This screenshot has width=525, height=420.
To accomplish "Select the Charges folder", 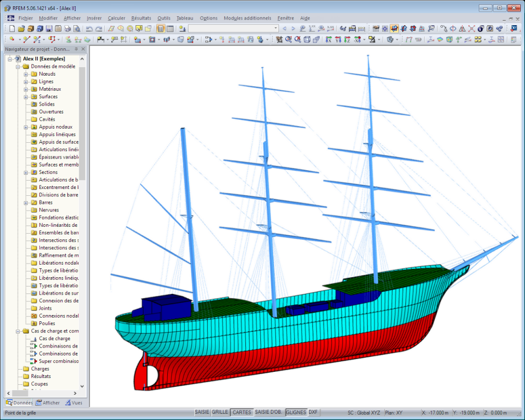I will 40,369.
